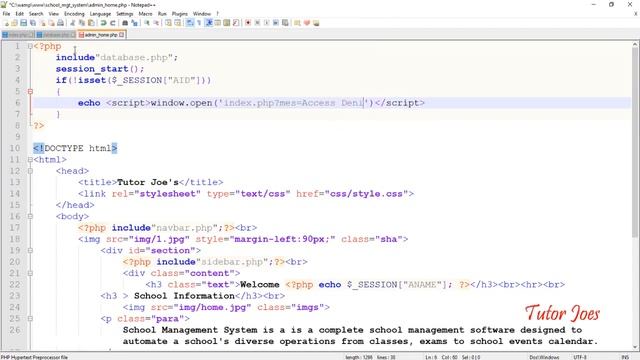Viewport: 640px width, 360px height.
Task: Click the Playback macro icon
Action: 267,23
